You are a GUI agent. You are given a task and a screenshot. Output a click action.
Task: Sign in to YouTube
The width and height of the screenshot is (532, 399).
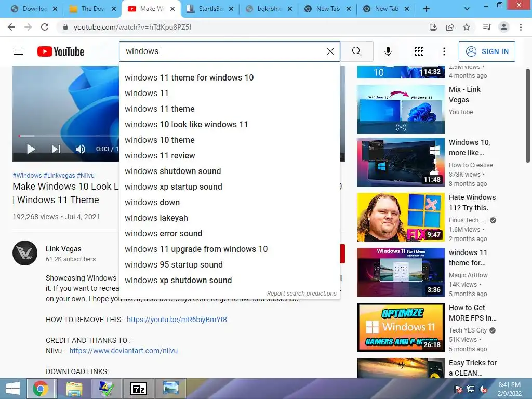coord(486,51)
